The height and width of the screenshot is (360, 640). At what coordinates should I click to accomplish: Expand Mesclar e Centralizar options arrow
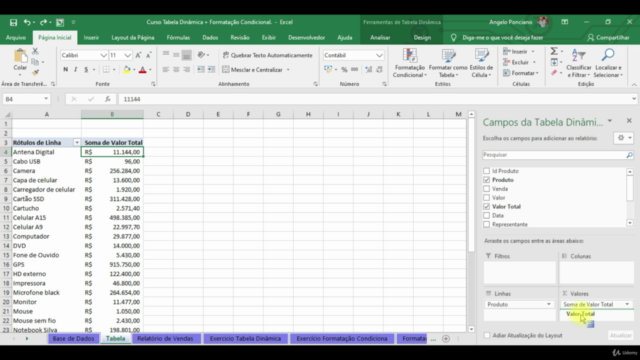(x=288, y=70)
